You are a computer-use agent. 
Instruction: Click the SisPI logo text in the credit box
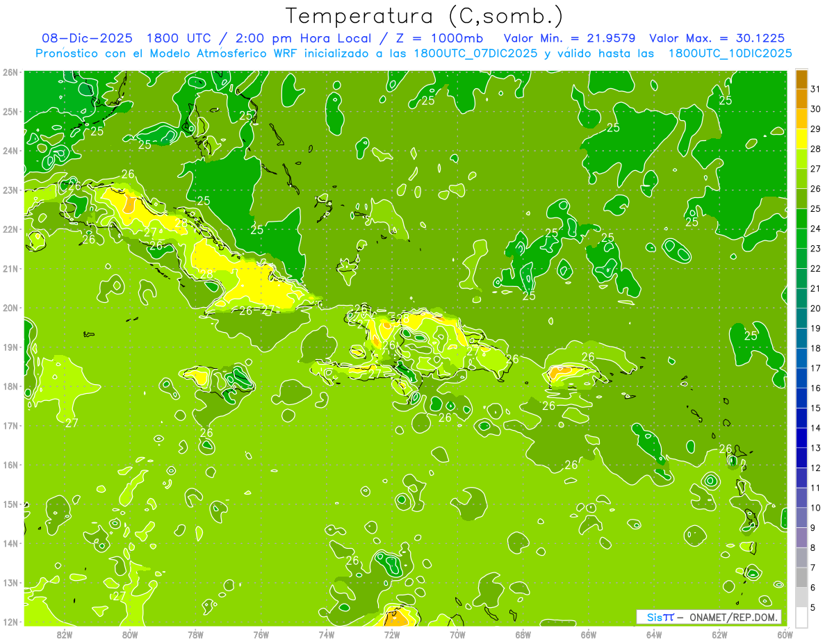point(660,617)
